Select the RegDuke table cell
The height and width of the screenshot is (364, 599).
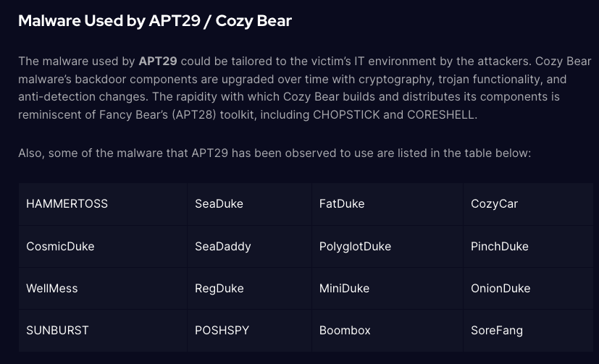pos(219,288)
